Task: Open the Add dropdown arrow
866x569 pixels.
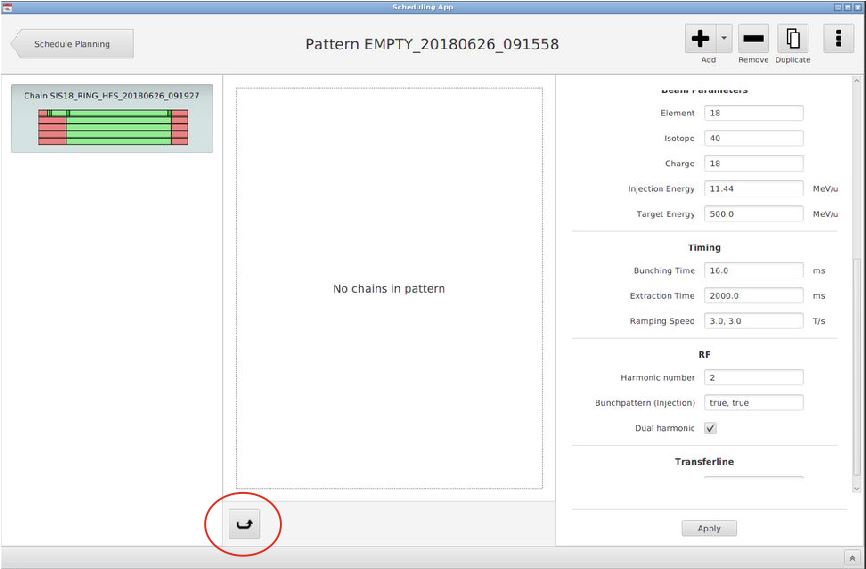Action: tap(725, 39)
